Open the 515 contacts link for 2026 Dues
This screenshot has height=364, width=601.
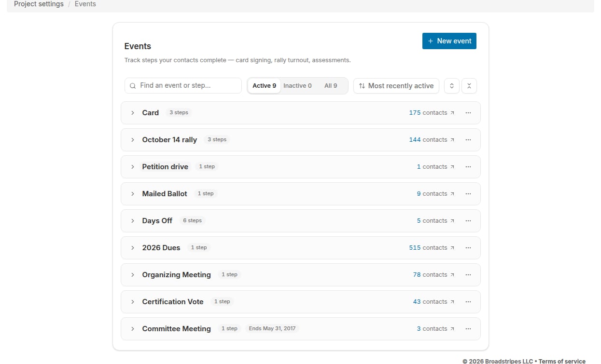tap(432, 248)
